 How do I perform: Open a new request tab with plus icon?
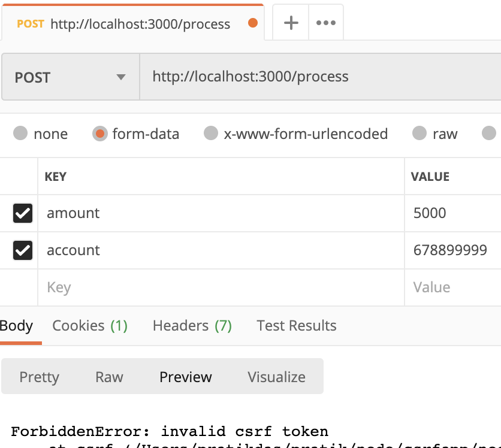point(291,23)
